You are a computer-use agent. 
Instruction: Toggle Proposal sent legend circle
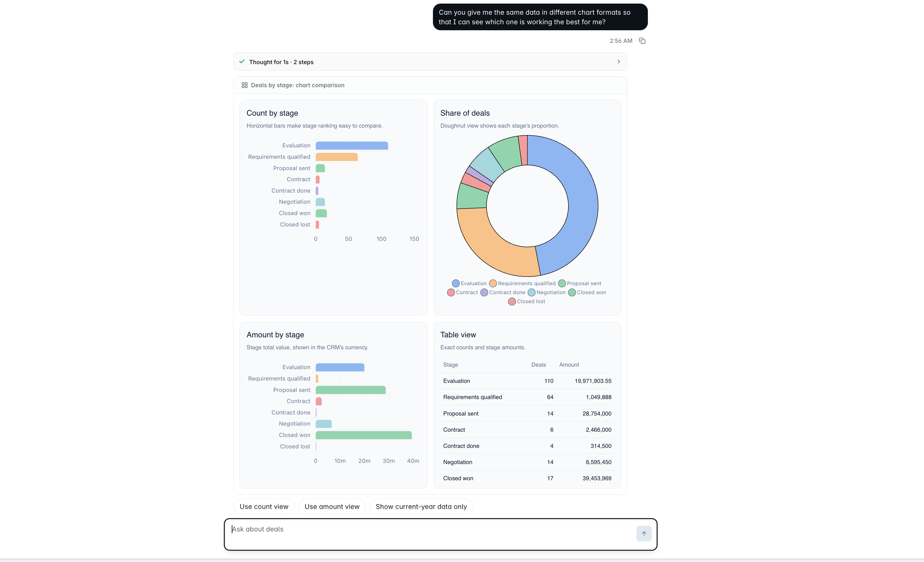tap(562, 283)
